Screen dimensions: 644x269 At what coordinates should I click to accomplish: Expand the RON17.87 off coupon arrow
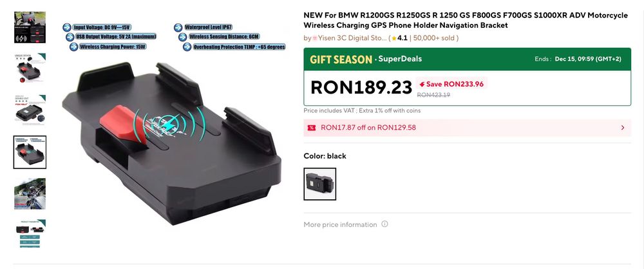[x=622, y=128]
